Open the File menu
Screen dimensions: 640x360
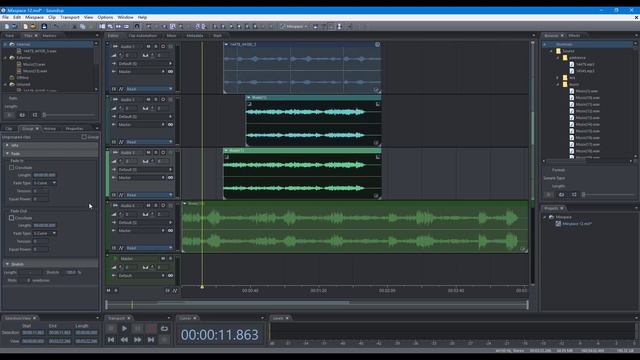click(x=5, y=18)
